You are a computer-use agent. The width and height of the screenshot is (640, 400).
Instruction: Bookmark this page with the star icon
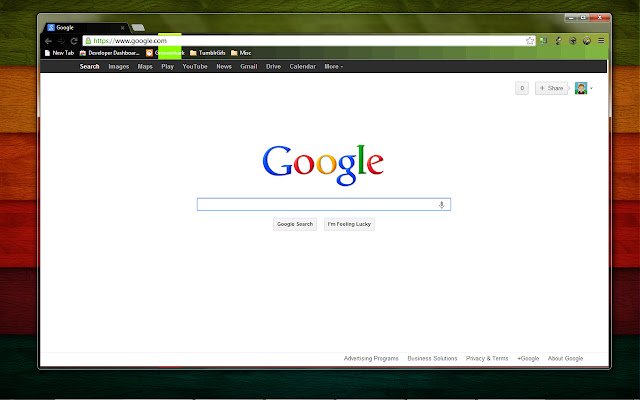pyautogui.click(x=530, y=40)
